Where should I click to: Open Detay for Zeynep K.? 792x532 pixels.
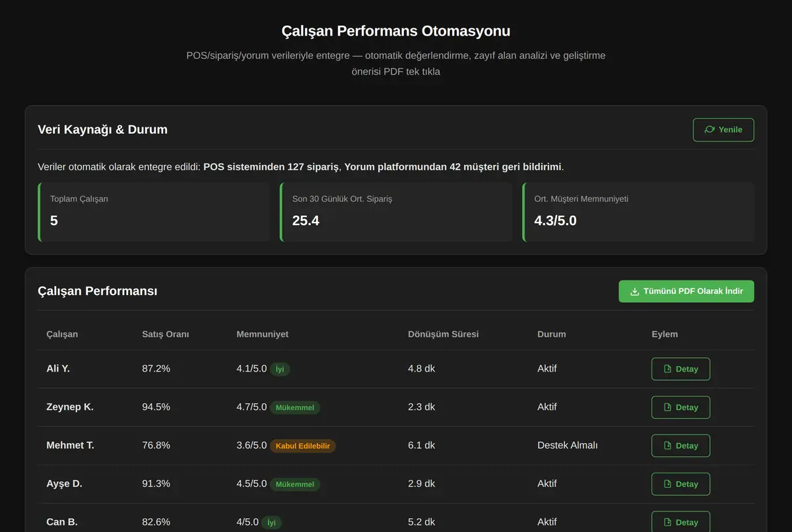(x=680, y=407)
